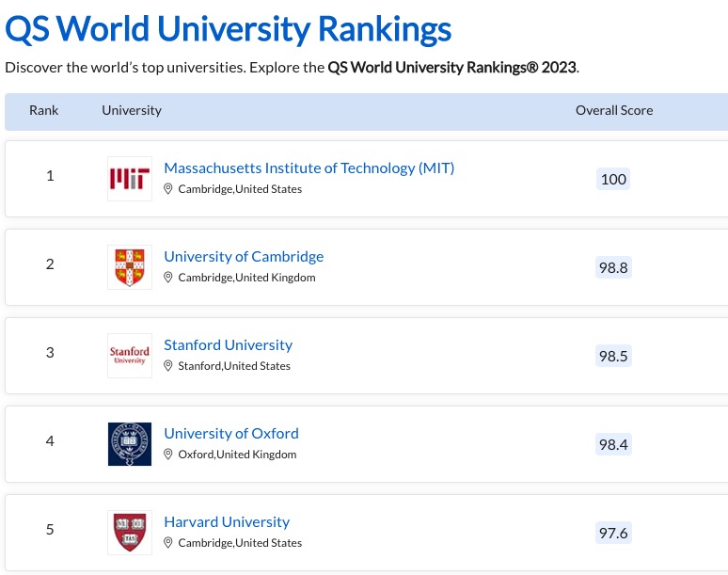Click the University of Cambridge crest

tap(130, 267)
